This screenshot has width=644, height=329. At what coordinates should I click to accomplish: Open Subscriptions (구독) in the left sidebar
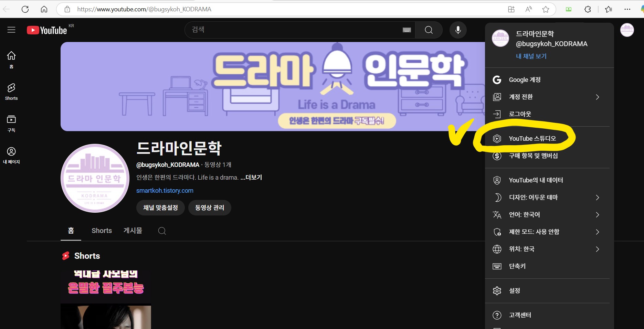coord(11,124)
